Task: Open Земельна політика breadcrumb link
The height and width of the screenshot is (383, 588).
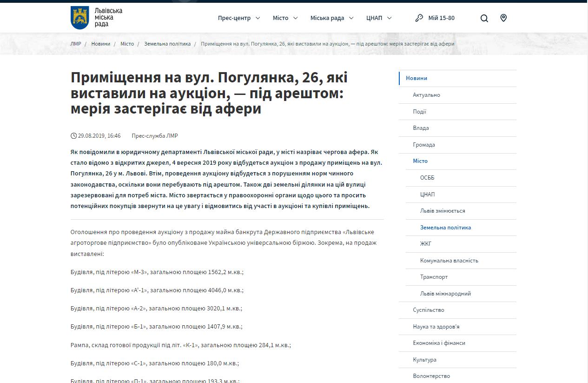Action: point(167,44)
